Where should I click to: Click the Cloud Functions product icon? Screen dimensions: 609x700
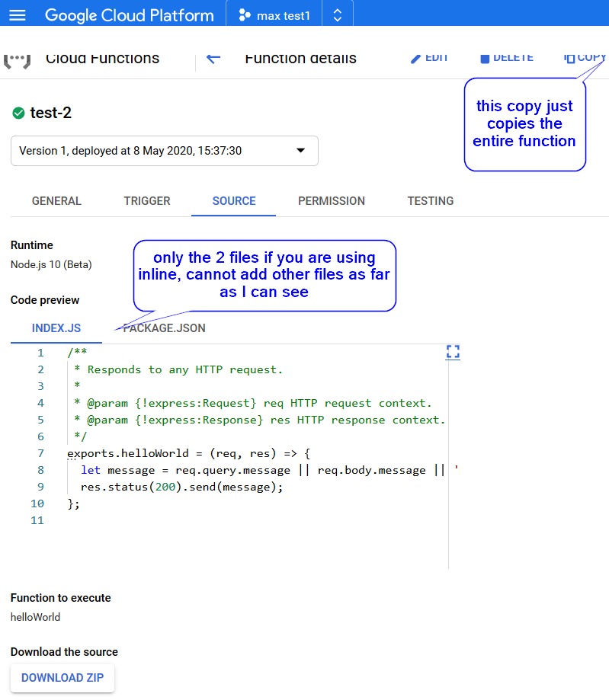[x=17, y=59]
